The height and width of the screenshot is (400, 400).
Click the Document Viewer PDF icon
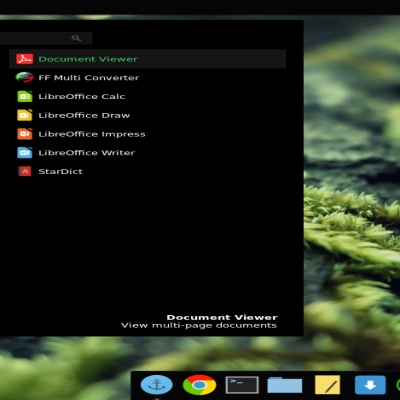click(25, 59)
